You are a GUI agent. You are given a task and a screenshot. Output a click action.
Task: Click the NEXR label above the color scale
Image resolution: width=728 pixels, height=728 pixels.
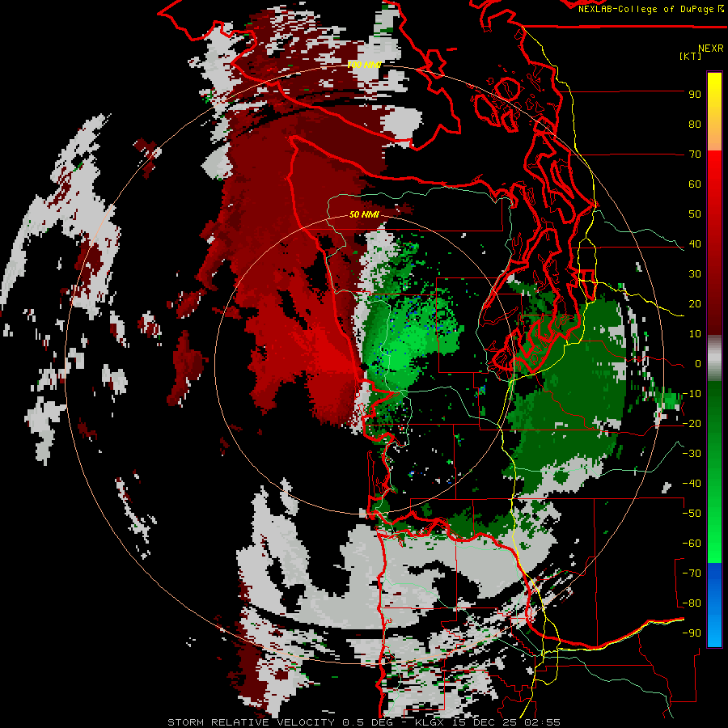coord(711,49)
